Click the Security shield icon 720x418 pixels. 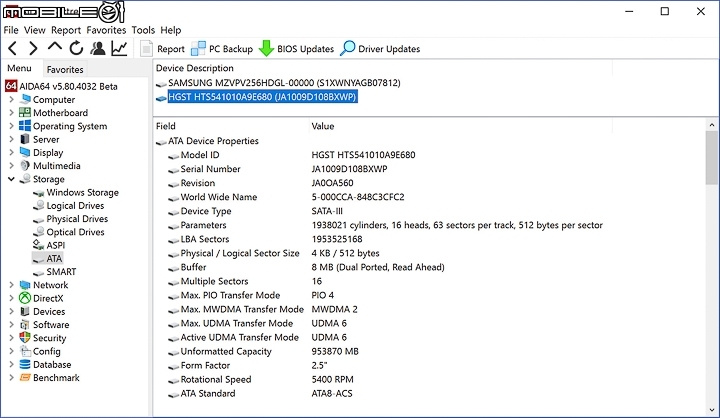(x=25, y=338)
